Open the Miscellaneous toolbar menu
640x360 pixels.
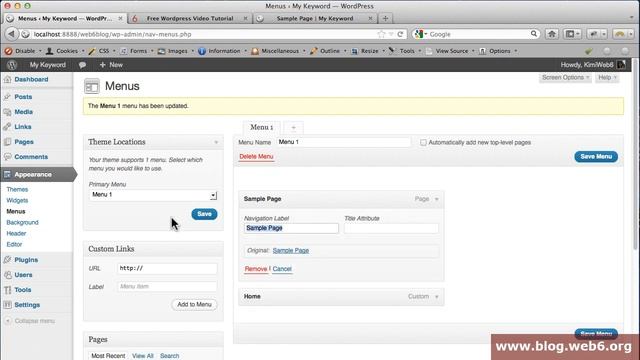pyautogui.click(x=280, y=51)
